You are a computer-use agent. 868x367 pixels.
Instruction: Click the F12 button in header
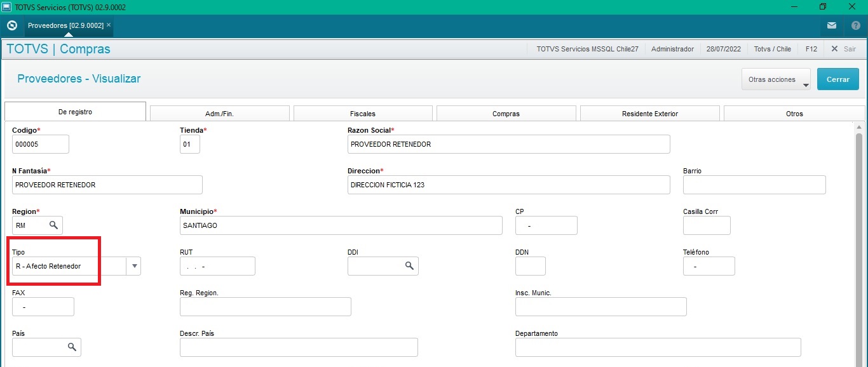[811, 49]
